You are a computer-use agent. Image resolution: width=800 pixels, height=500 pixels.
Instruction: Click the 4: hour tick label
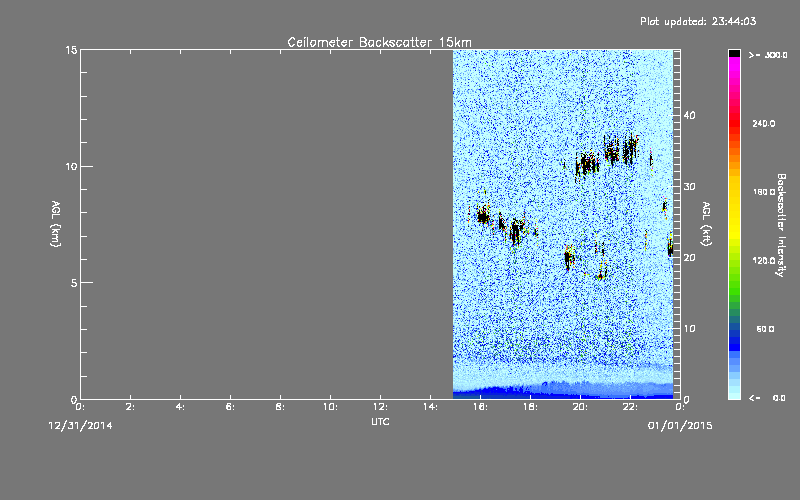[181, 407]
